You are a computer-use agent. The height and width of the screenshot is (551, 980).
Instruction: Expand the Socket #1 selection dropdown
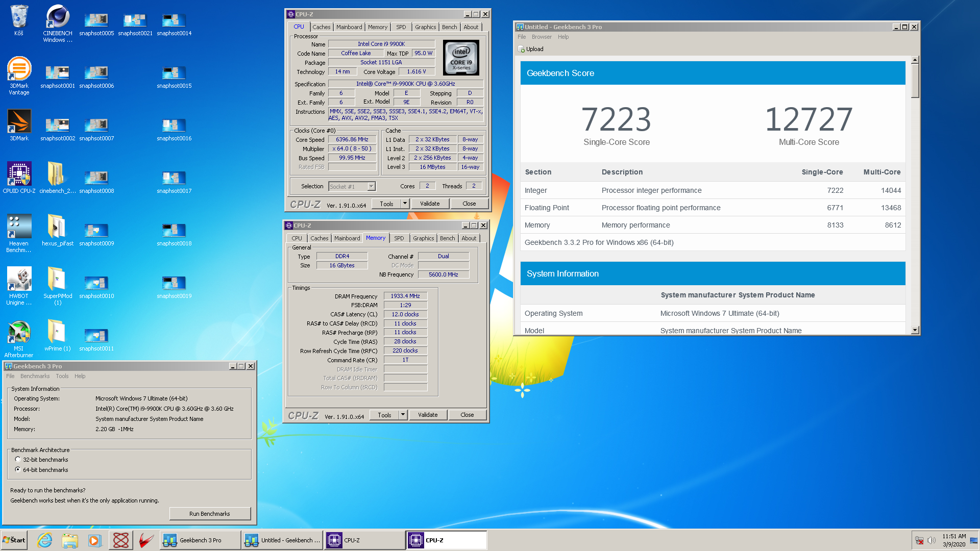[371, 186]
